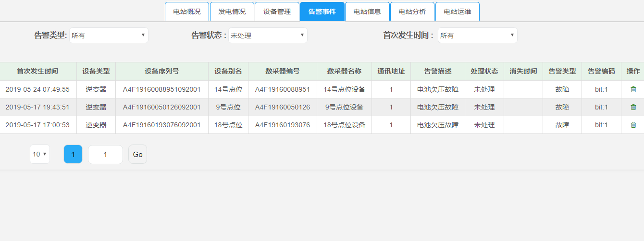Open the 首次发生时间 filter dropdown
This screenshot has height=241, width=644.
click(477, 36)
